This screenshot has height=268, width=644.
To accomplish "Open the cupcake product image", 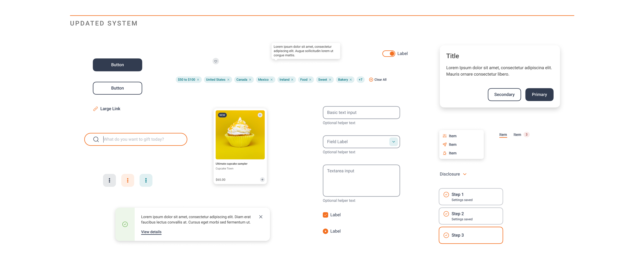I will tap(240, 135).
